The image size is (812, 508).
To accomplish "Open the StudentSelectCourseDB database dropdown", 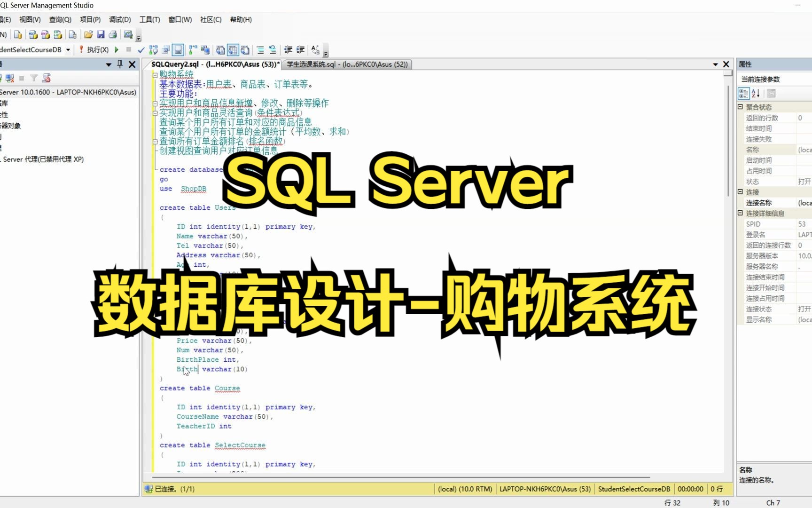I will point(68,49).
